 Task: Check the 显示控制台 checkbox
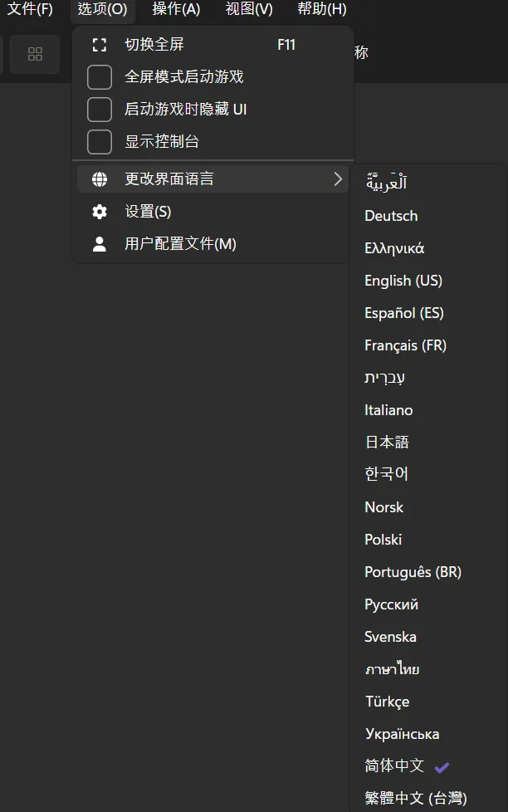click(100, 142)
